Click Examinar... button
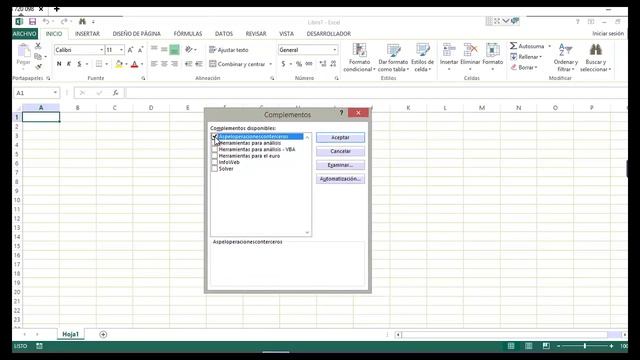 [340, 165]
